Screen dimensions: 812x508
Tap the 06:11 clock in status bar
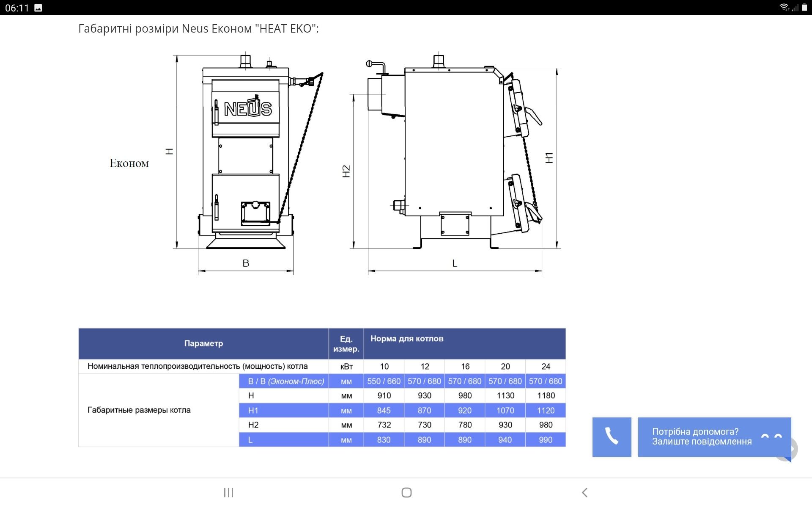pyautogui.click(x=17, y=8)
